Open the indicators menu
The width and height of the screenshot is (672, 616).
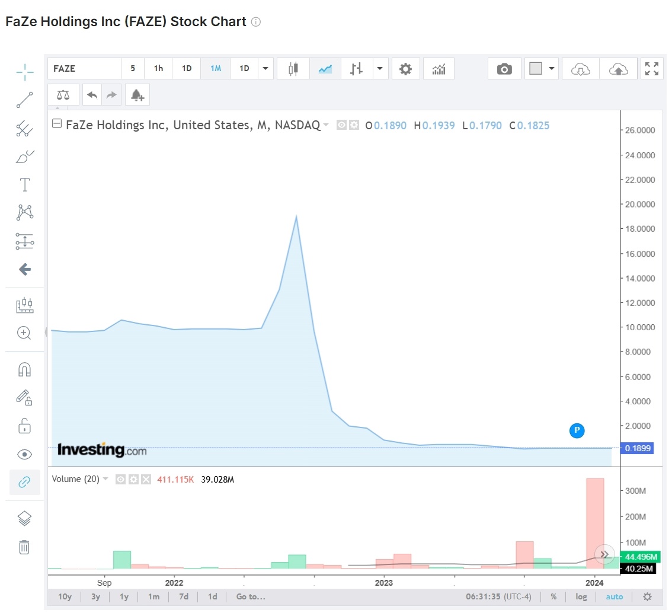439,69
